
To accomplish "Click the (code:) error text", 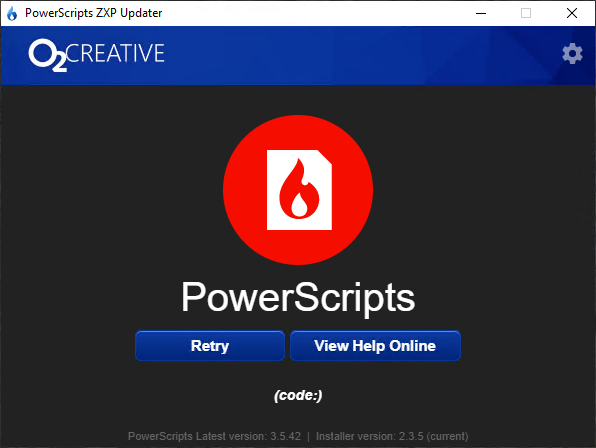I will (298, 395).
